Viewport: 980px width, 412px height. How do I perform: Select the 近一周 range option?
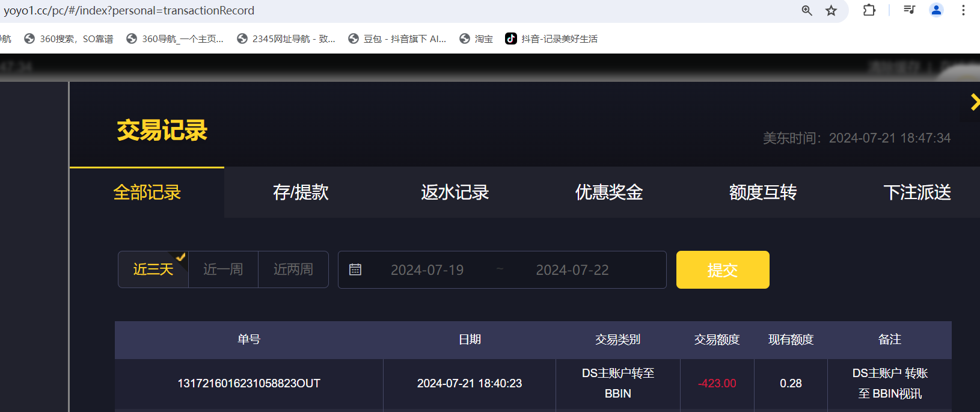(x=223, y=269)
